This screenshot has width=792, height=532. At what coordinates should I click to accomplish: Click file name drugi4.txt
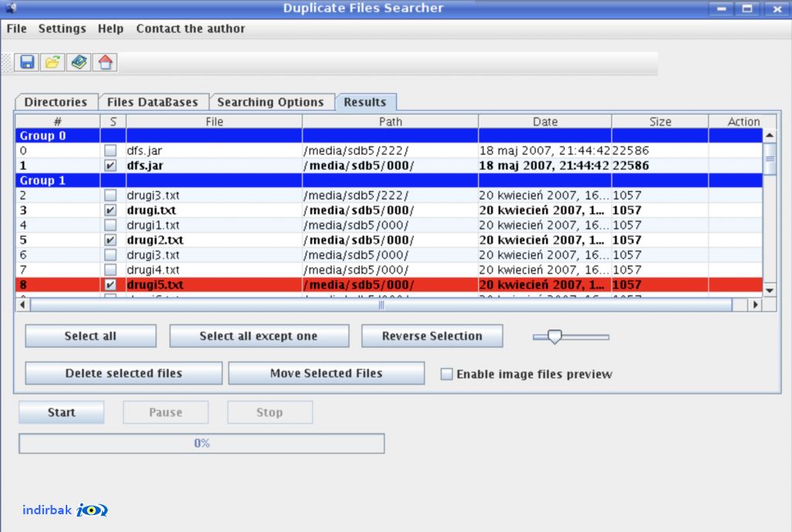[153, 270]
